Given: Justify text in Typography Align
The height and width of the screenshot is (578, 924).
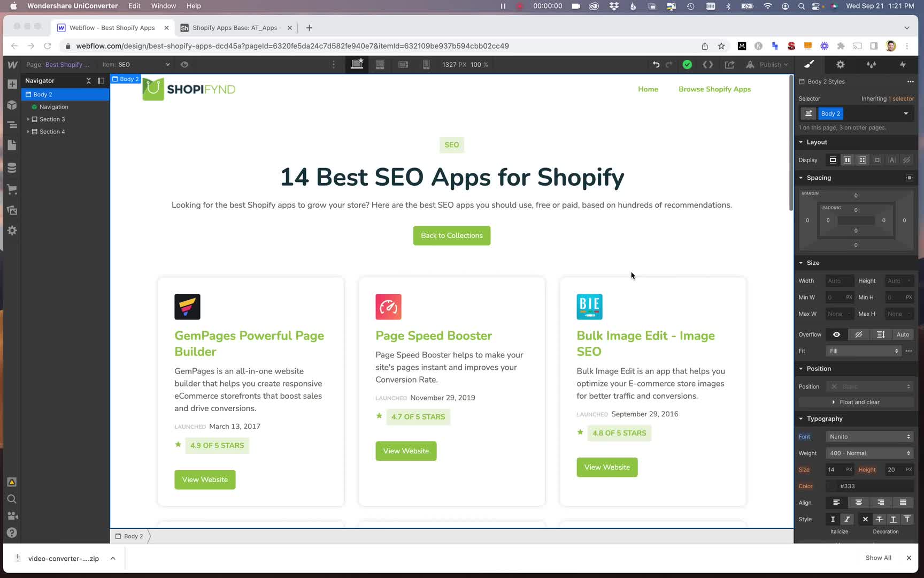Looking at the screenshot, I should 903,503.
